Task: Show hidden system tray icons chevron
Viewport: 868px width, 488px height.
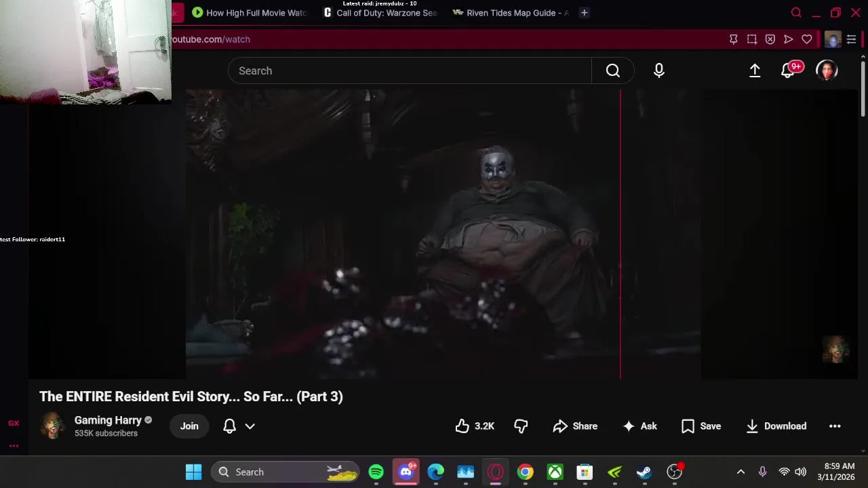Action: (741, 472)
